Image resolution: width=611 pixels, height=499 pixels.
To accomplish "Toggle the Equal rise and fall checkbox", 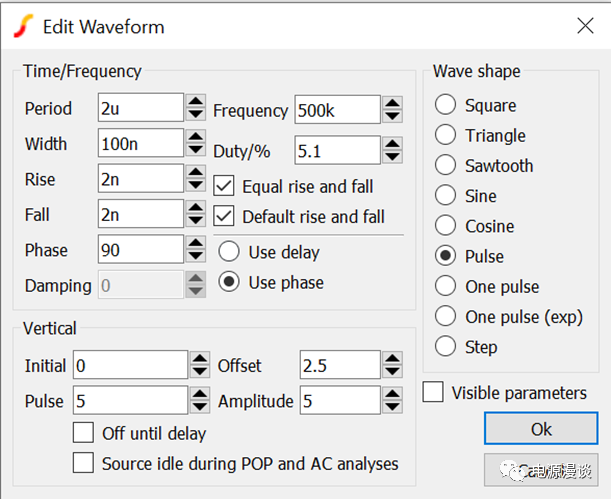I will 224,186.
